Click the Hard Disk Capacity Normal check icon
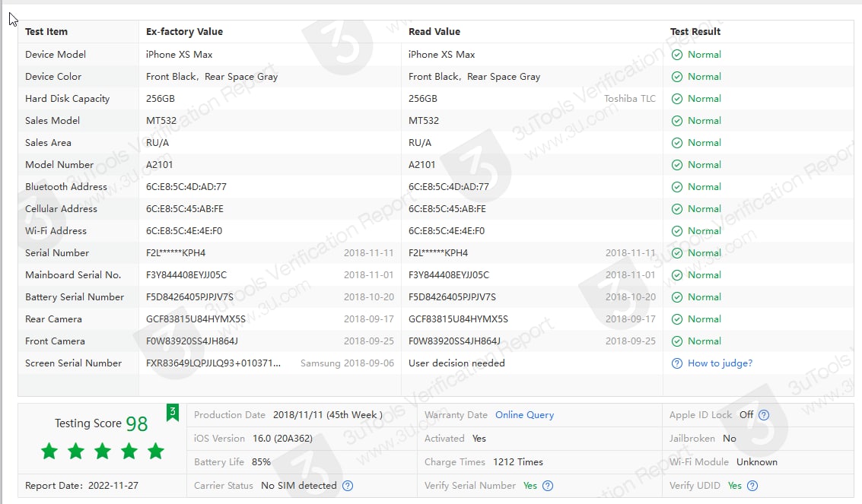The image size is (862, 504). tap(677, 99)
